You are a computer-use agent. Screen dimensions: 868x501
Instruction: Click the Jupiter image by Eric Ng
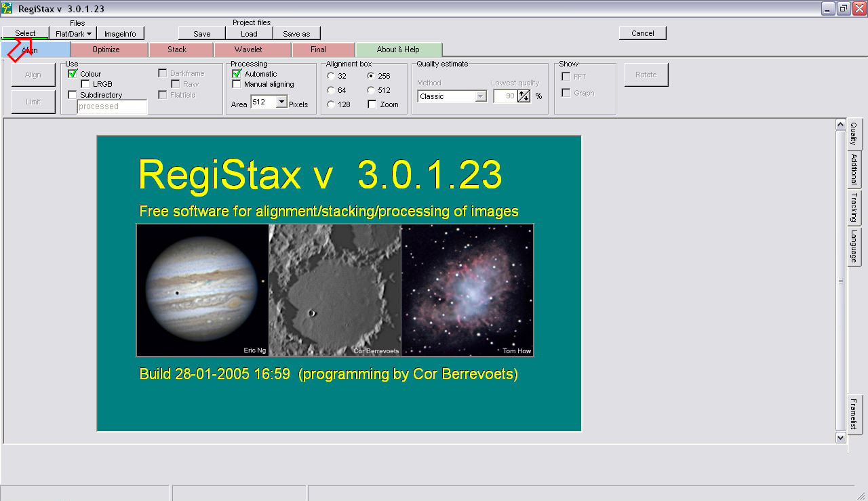[203, 290]
